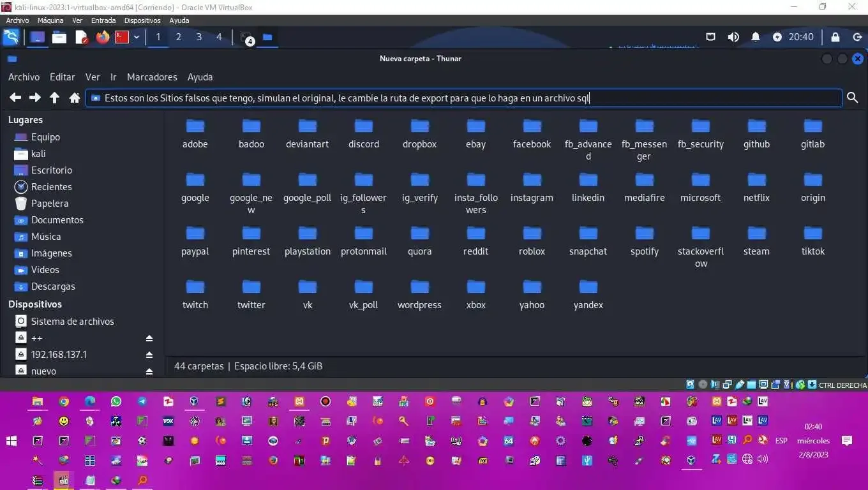Go to parent folder with up arrow
The image size is (868, 490).
pos(55,98)
